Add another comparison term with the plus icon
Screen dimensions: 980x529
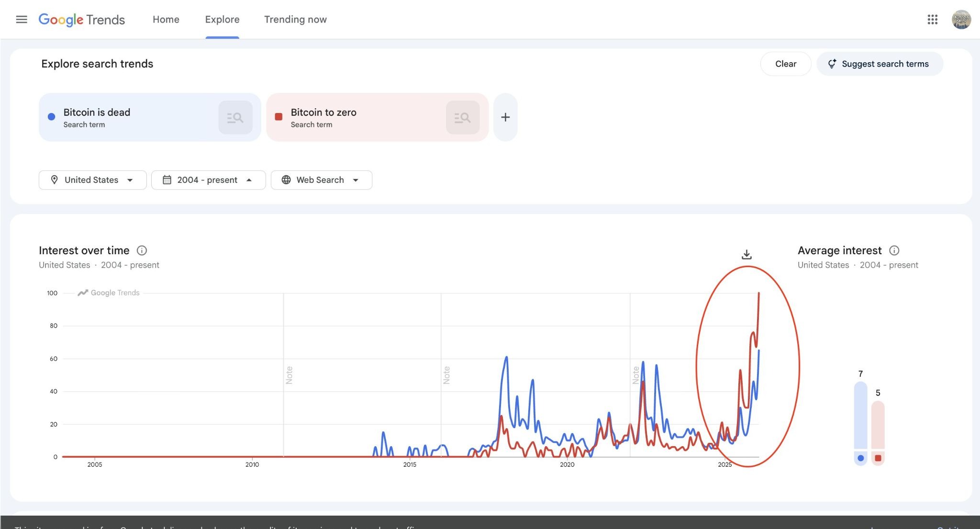505,117
